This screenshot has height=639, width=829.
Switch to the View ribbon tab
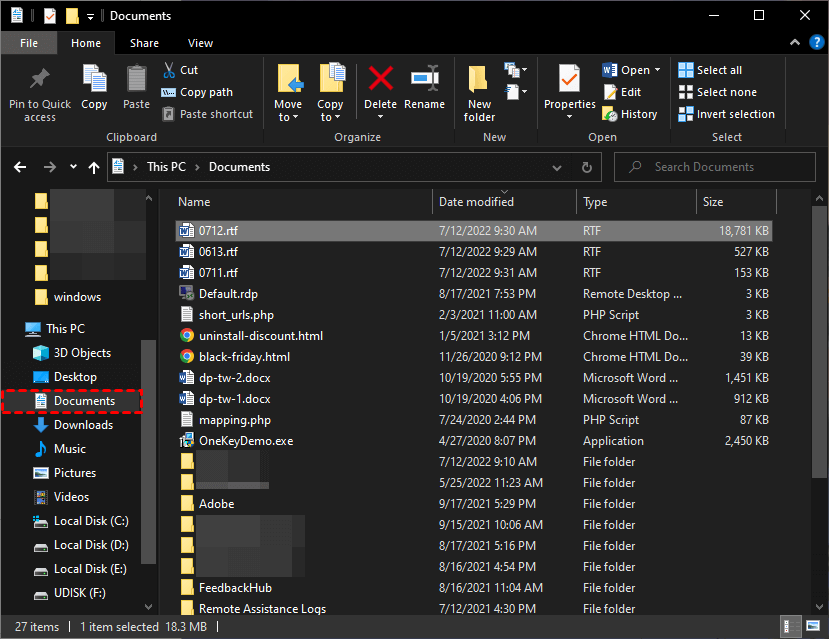coord(200,43)
